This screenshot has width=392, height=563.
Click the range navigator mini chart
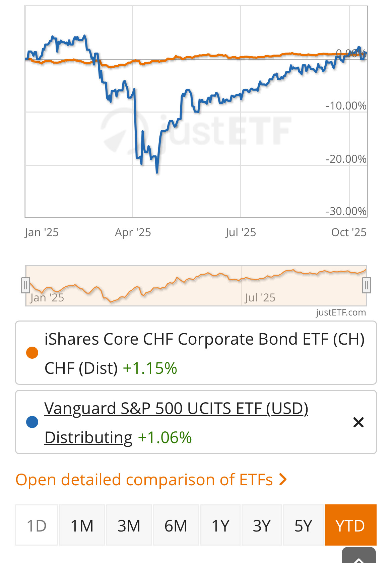(196, 286)
